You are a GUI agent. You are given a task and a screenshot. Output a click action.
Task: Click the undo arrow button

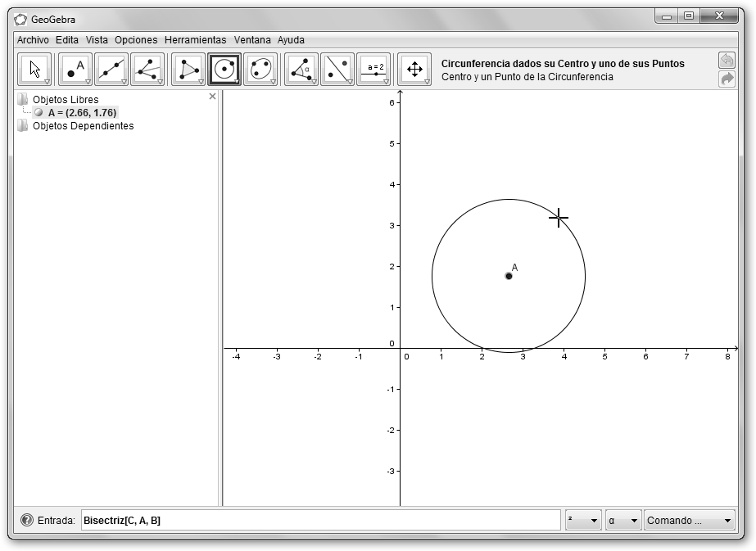(x=727, y=61)
